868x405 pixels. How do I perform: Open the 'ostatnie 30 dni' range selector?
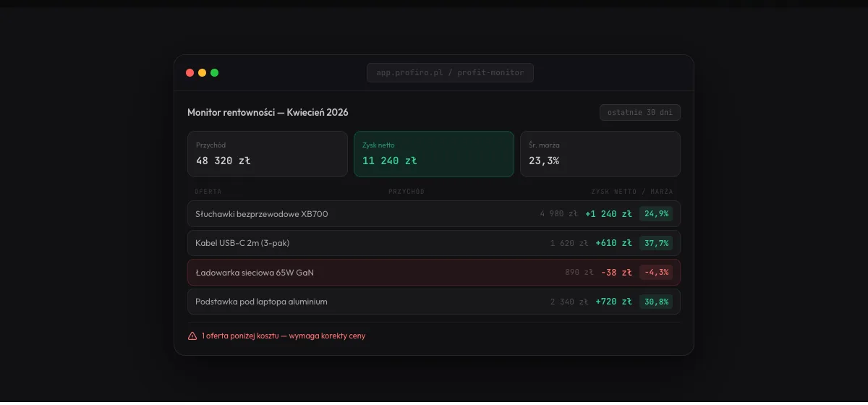coord(640,112)
